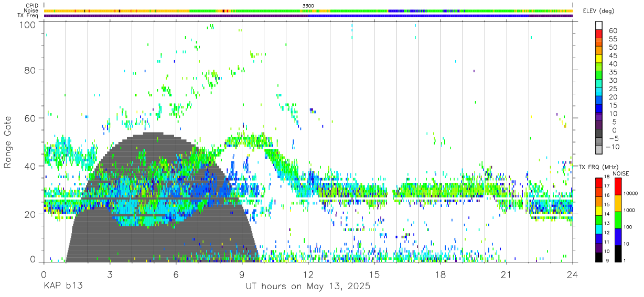Click the '9' UT hour tick label
Viewport: 644px width, 297px height.
click(x=242, y=275)
